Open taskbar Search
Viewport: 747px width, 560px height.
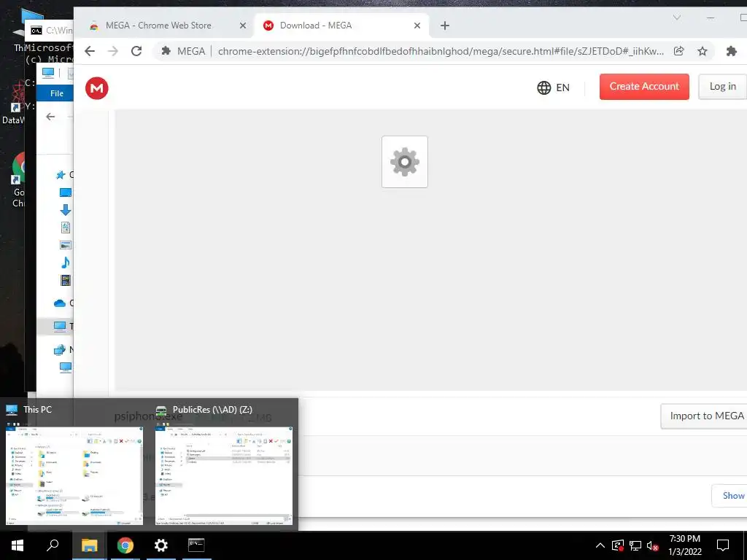(53, 545)
